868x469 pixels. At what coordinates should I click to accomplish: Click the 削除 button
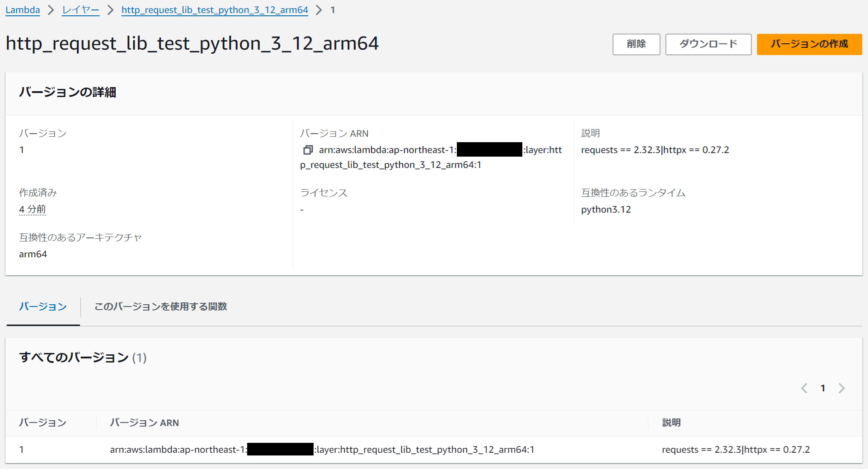[x=636, y=44]
